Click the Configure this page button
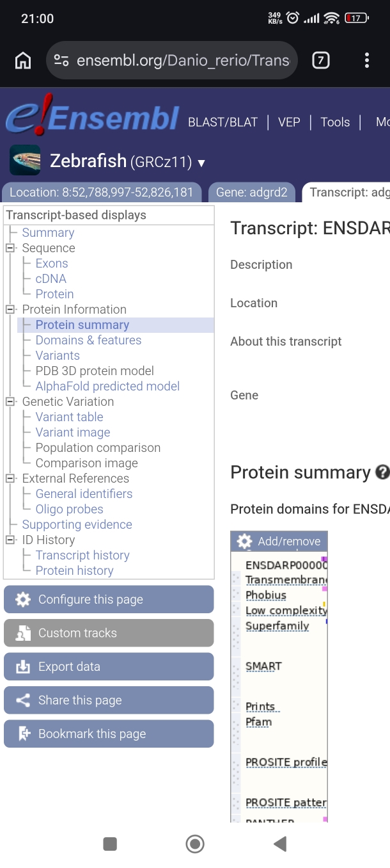The height and width of the screenshot is (868, 390). click(109, 599)
